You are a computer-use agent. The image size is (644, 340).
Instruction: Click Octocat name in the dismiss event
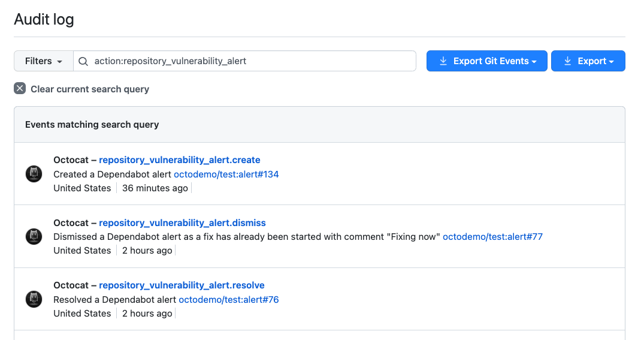coord(71,223)
